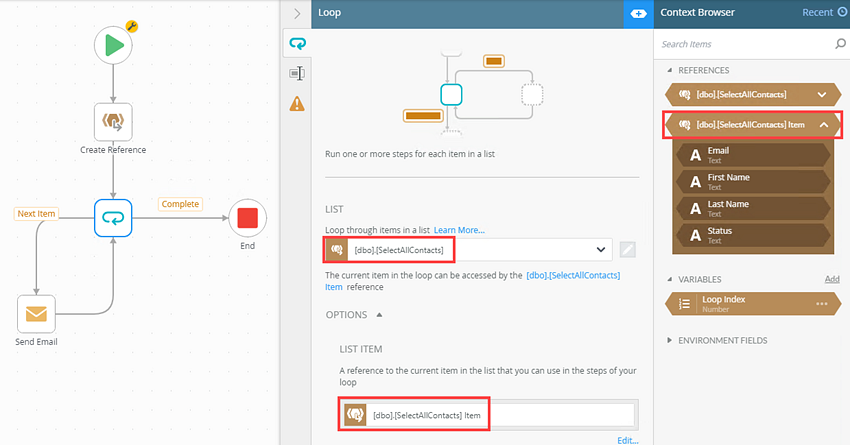The width and height of the screenshot is (850, 445).
Task: Click the Context Browser title
Action: 698,12
